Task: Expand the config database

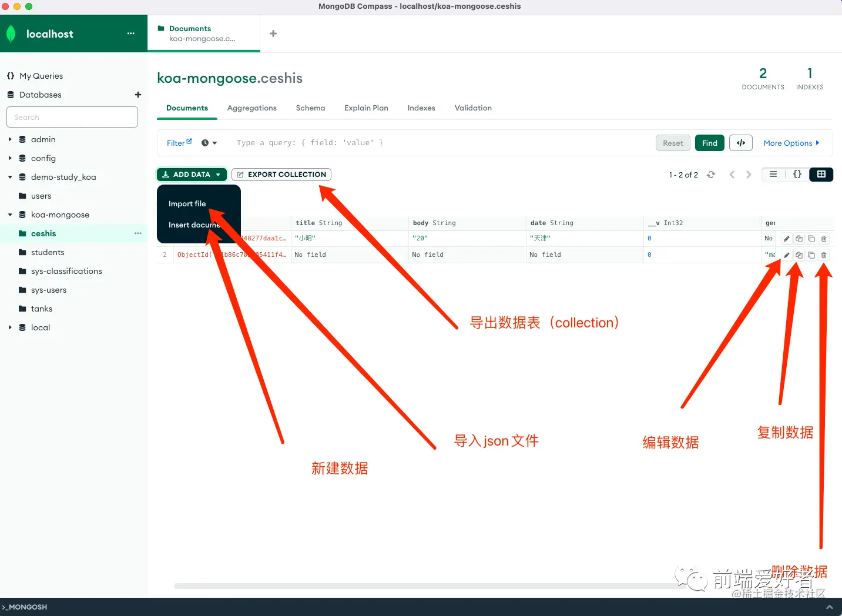Action: [10, 158]
